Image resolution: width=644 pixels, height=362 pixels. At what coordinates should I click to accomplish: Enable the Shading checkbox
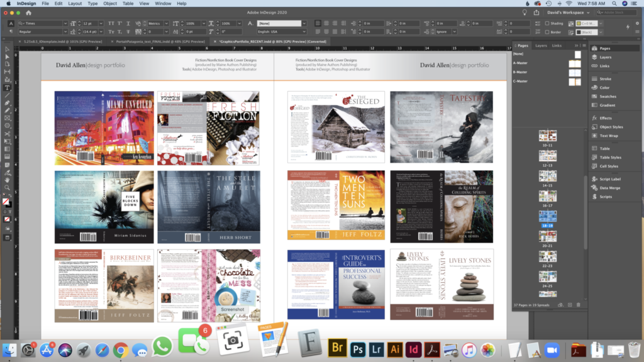(547, 23)
